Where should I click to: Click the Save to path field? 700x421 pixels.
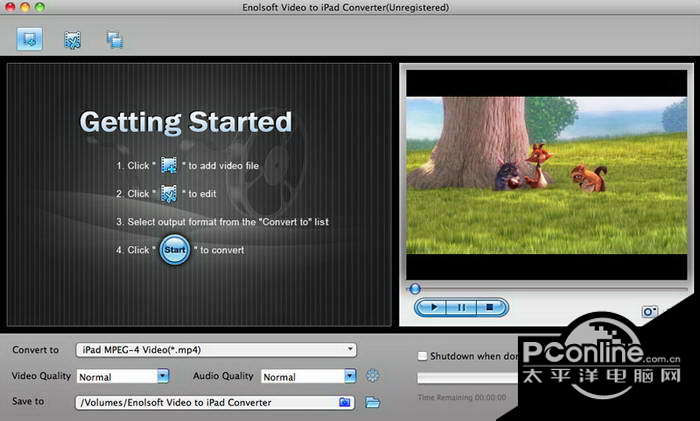click(215, 402)
